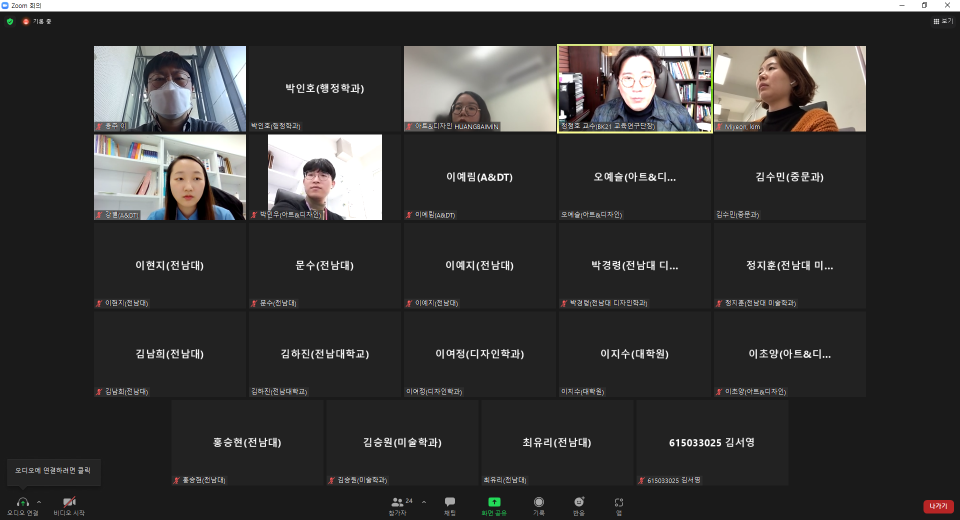Click the red recording indicator
Screen dimensions: 960x520
(27, 21)
